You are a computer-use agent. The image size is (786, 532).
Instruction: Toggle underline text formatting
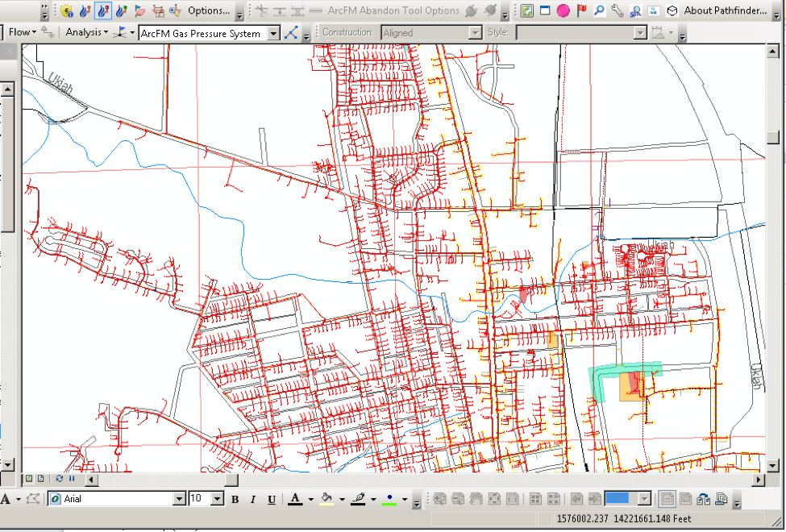coord(272,500)
